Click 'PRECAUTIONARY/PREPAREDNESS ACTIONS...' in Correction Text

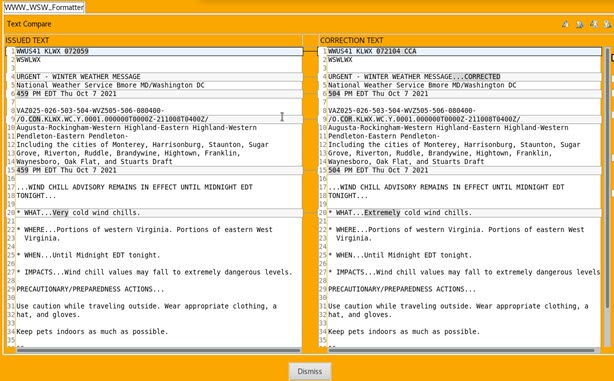click(402, 289)
